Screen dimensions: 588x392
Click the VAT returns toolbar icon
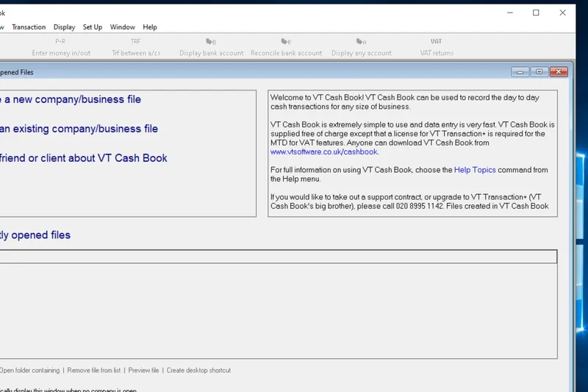click(x=436, y=47)
